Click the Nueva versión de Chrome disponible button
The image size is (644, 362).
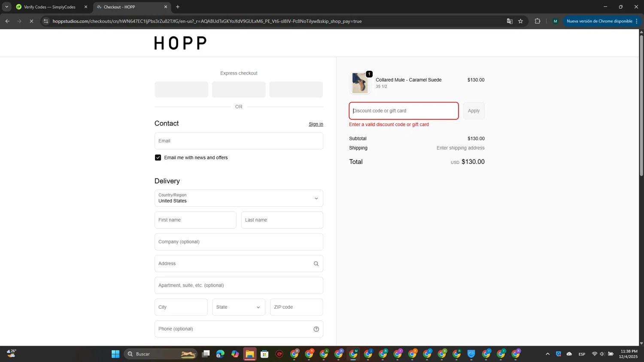point(599,21)
